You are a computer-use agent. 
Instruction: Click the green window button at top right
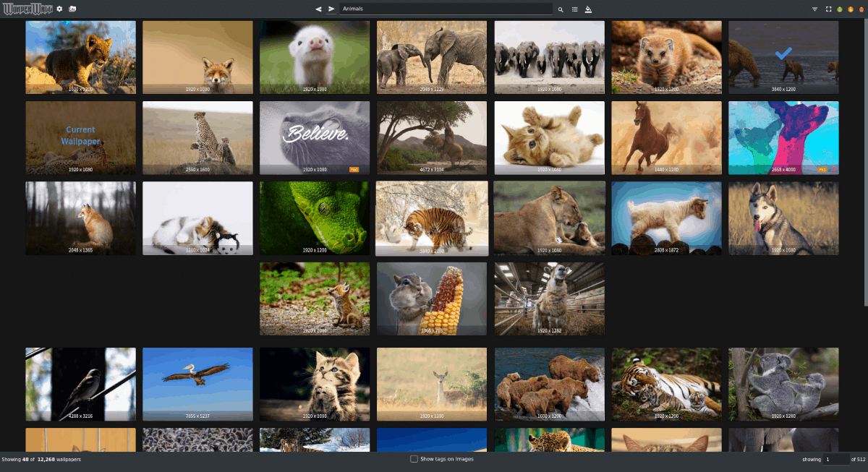pos(840,9)
